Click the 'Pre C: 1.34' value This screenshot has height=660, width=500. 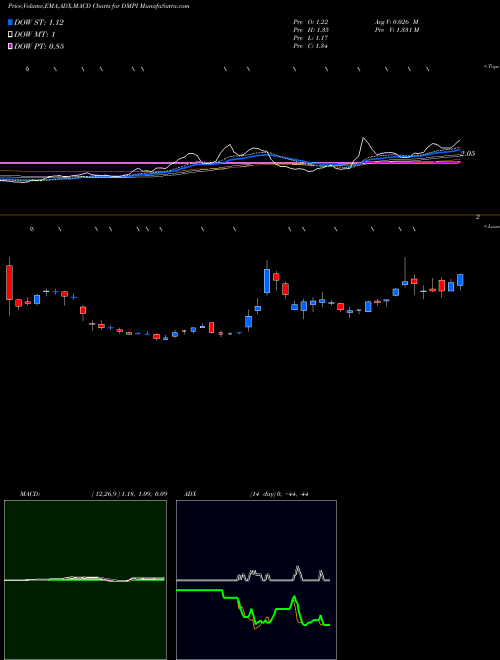point(311,46)
